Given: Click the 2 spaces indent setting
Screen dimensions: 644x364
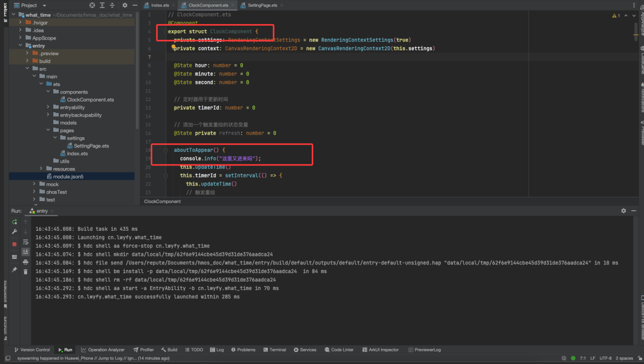Looking at the screenshot, I should pyautogui.click(x=624, y=358).
